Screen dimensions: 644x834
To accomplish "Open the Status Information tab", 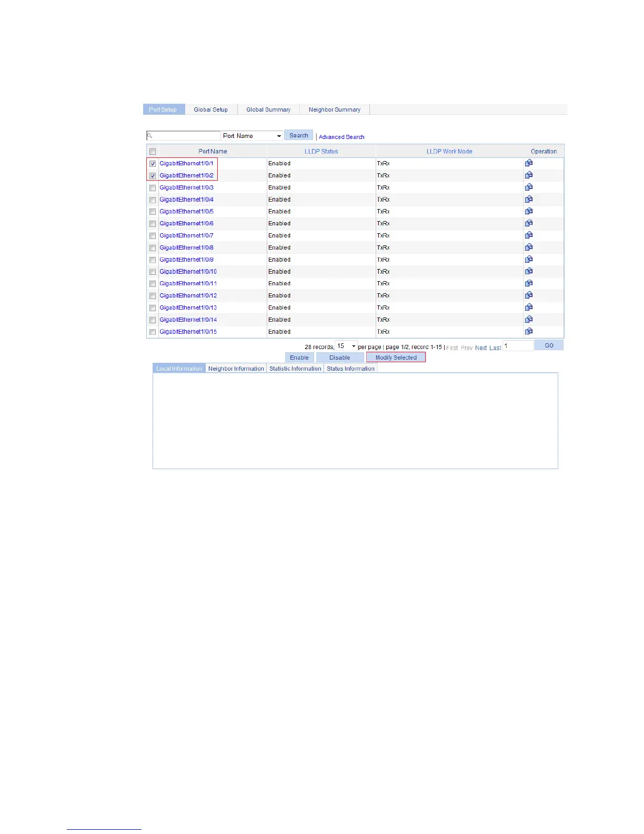I will pos(350,369).
